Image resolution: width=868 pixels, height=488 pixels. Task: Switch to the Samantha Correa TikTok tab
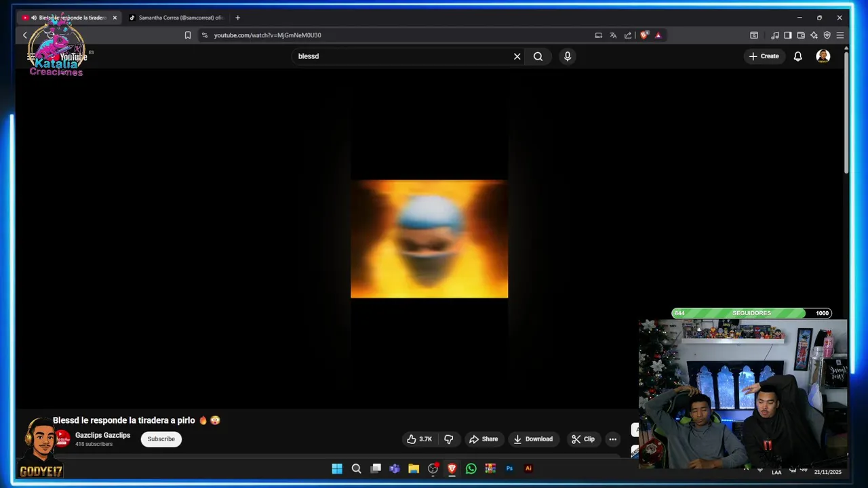coord(176,18)
